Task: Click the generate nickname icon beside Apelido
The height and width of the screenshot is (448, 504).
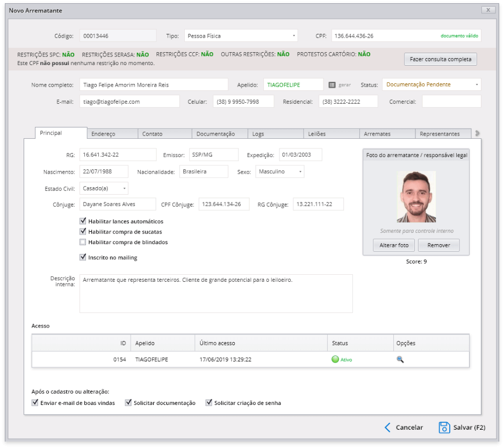Action: (332, 85)
